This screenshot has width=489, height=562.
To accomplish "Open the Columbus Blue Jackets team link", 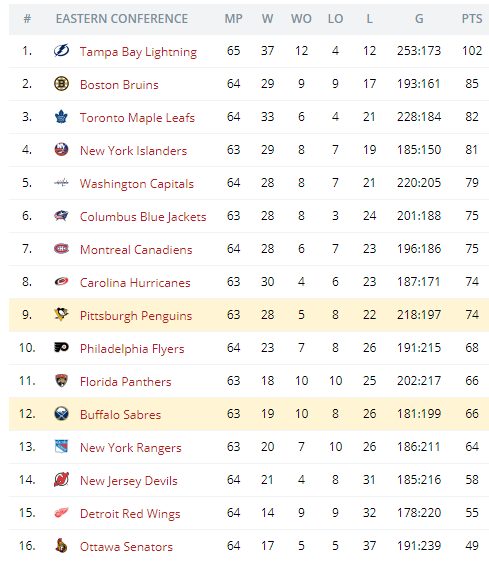I will point(143,216).
